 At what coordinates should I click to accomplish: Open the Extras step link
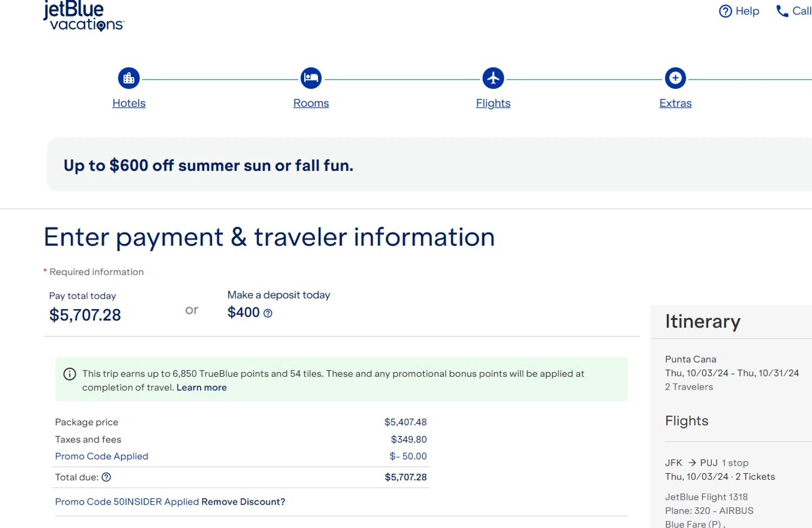[x=675, y=103]
